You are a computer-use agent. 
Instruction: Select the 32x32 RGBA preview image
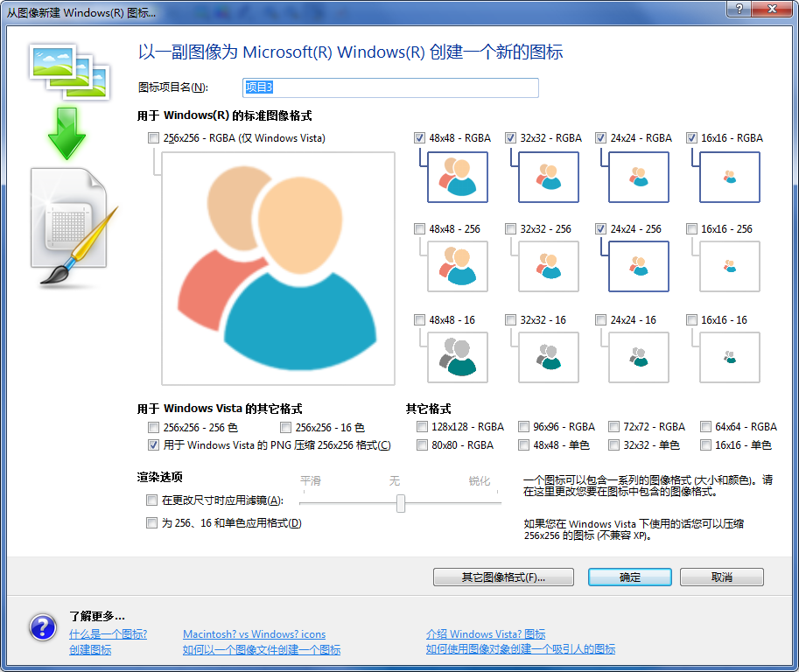pyautogui.click(x=548, y=177)
